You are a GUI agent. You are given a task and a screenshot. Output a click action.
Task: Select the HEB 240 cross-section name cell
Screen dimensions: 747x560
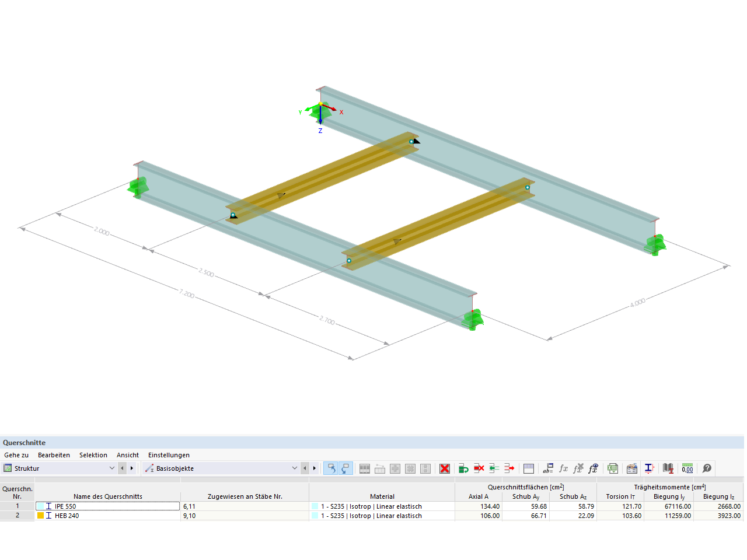[108, 516]
